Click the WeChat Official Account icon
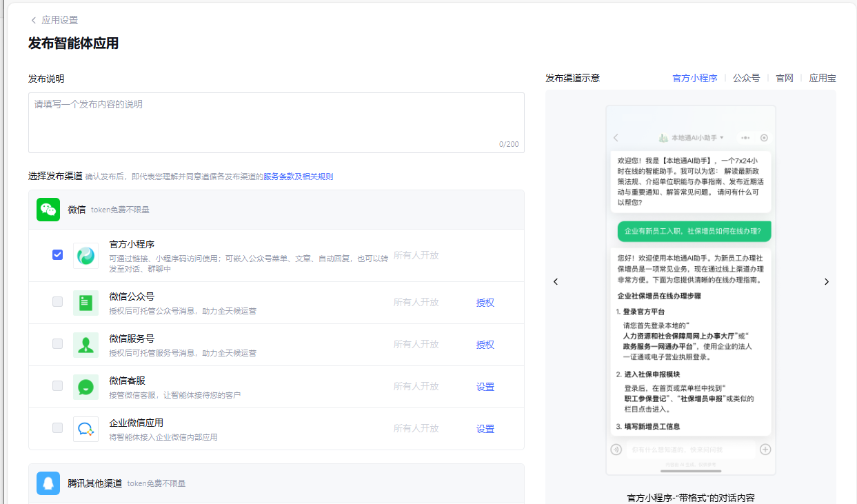Image resolution: width=857 pixels, height=504 pixels. point(86,303)
